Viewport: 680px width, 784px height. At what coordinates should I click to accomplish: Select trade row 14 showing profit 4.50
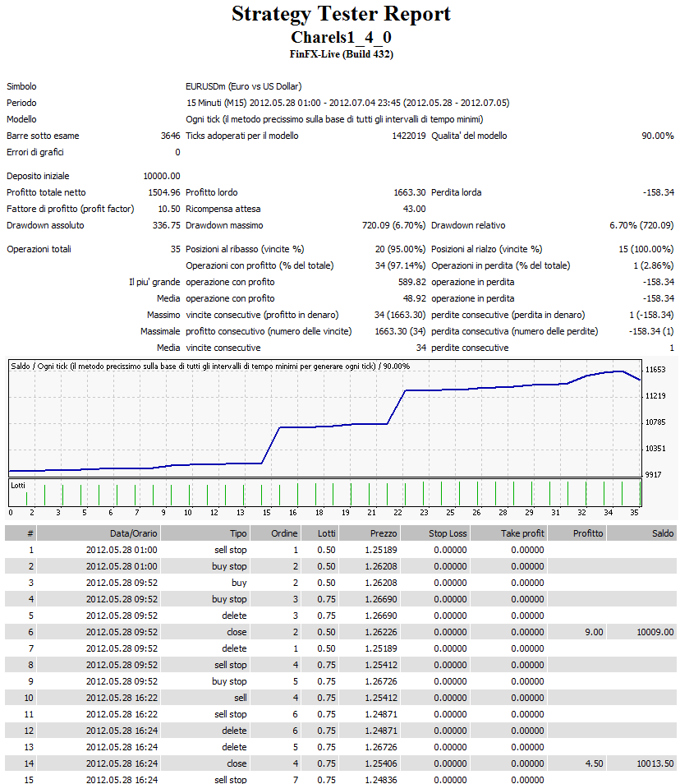click(x=329, y=763)
